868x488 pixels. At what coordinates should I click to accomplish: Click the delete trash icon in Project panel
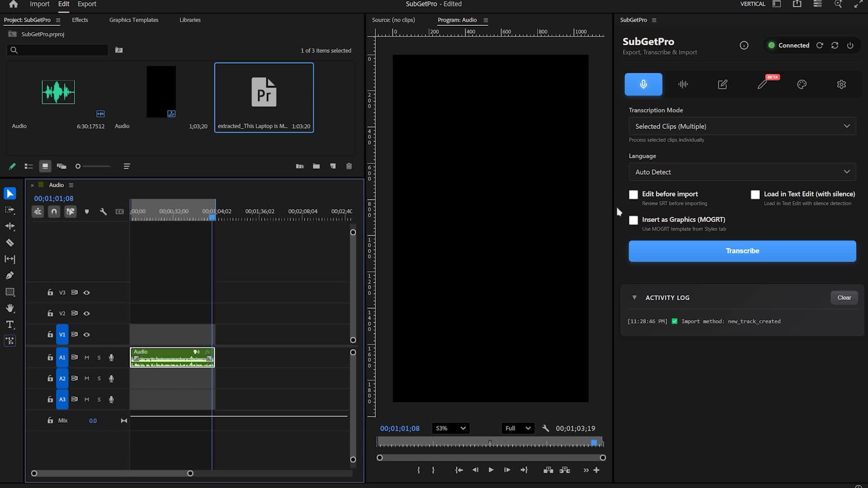(x=349, y=166)
